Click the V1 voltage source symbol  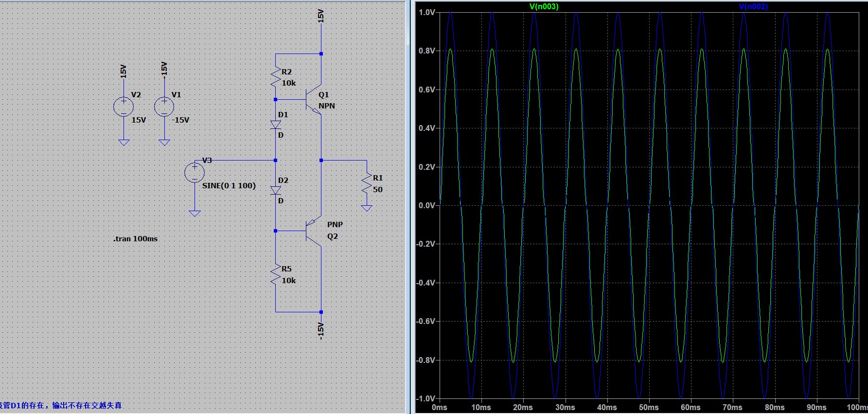(x=164, y=107)
